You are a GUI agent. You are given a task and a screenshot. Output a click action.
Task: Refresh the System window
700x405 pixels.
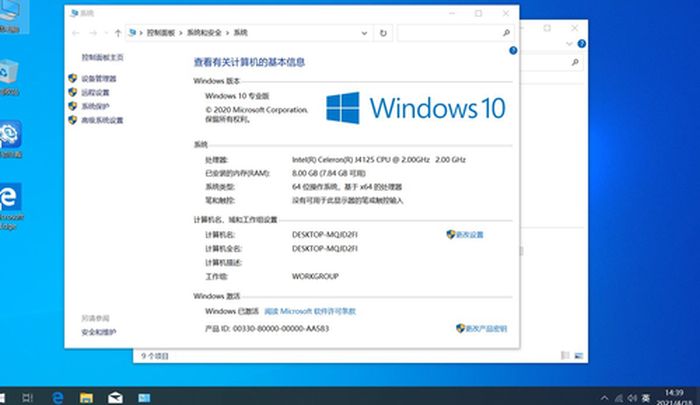point(383,33)
